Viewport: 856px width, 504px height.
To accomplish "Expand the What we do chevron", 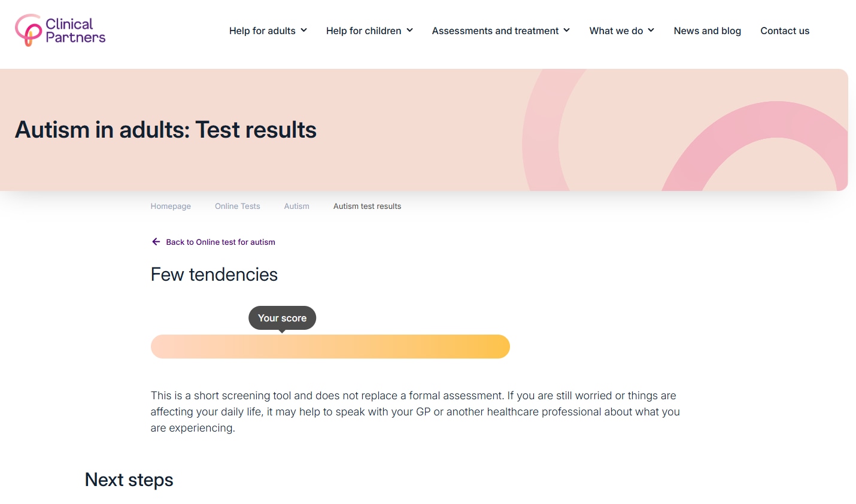I will [651, 31].
